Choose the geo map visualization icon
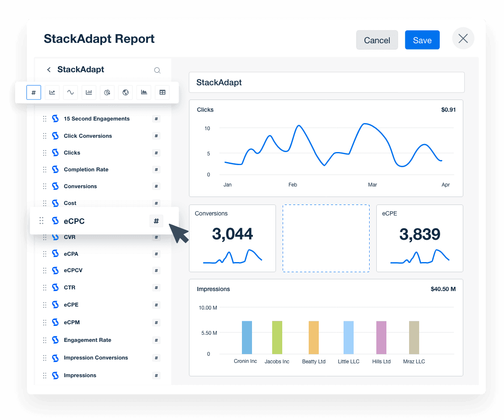The image size is (504, 420). (x=125, y=92)
